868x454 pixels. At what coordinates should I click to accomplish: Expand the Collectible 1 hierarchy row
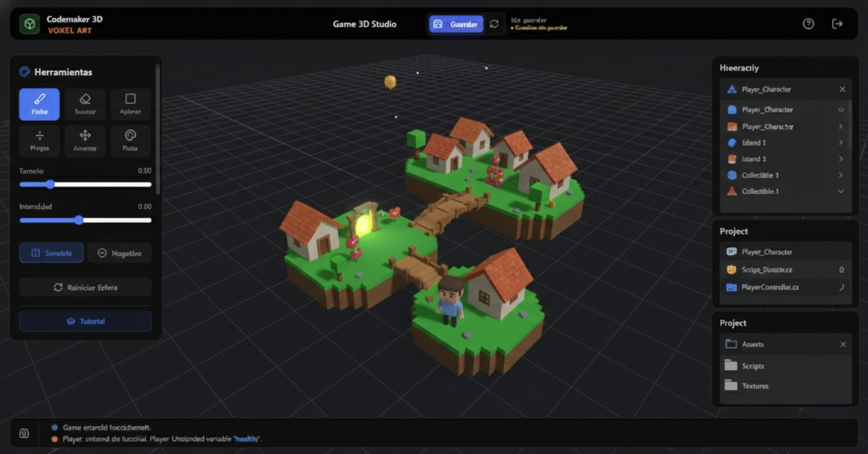[x=841, y=175]
